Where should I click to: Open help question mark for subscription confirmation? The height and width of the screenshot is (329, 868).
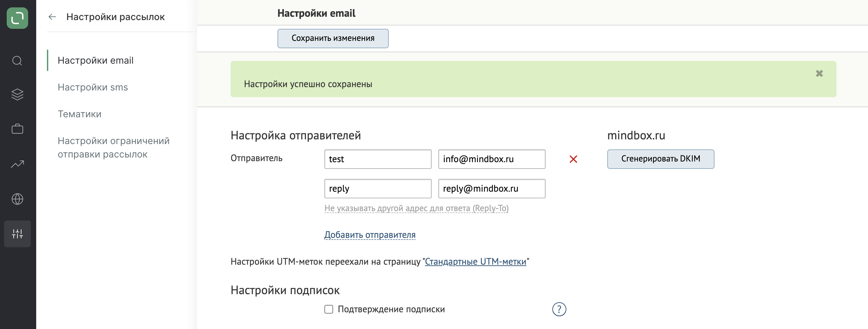pyautogui.click(x=559, y=309)
